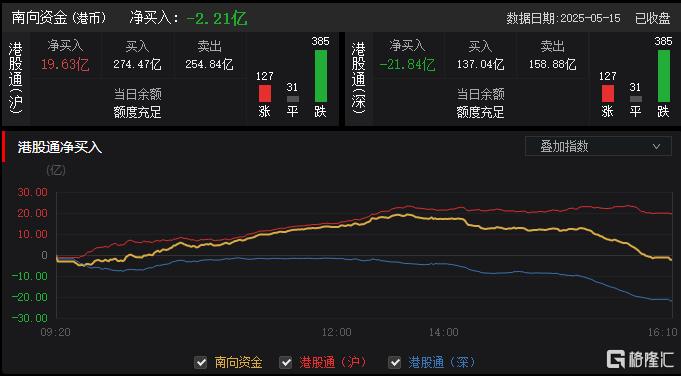The height and width of the screenshot is (376, 681).
Task: Toggle the 港股通（深） legend checkbox
Action: click(394, 362)
